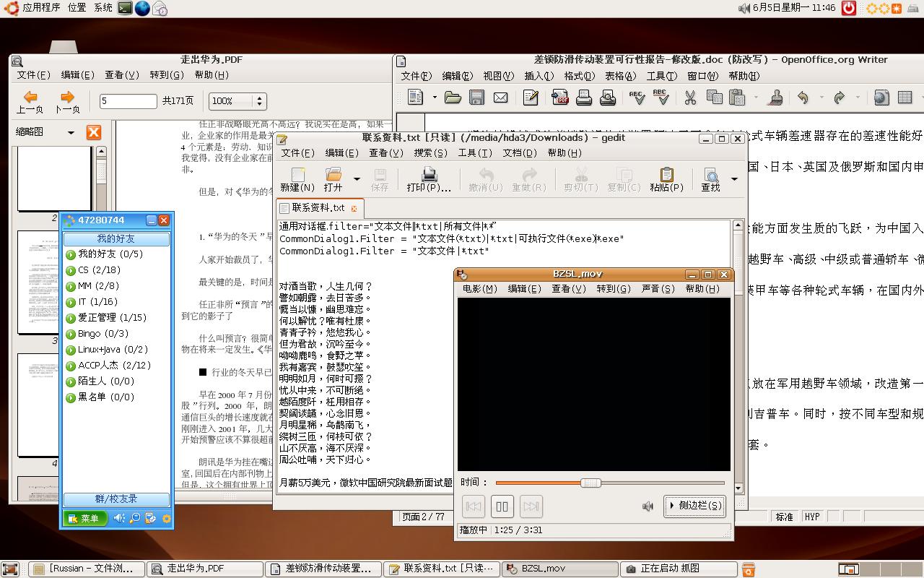Click Table icon in Writer toolbar
The width and height of the screenshot is (924, 578).
tap(905, 98)
